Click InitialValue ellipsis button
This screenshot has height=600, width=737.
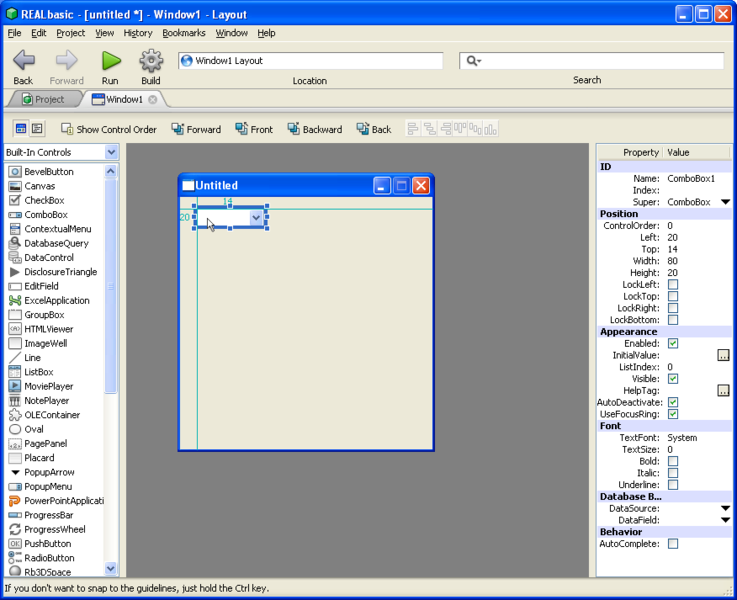[723, 355]
